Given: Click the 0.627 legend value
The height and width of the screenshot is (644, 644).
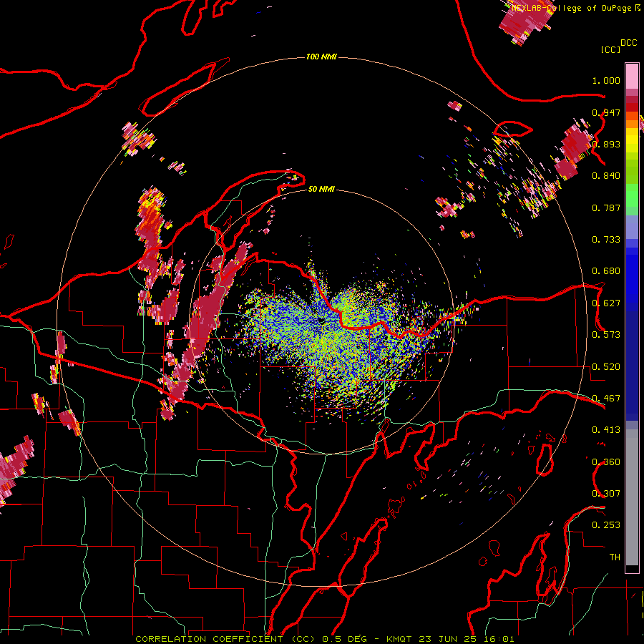Looking at the screenshot, I should point(606,303).
